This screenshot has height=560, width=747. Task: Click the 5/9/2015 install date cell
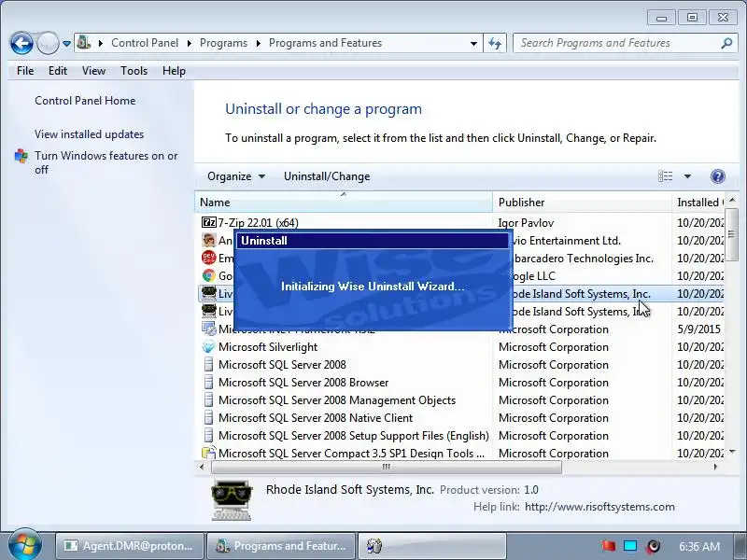[x=698, y=329]
